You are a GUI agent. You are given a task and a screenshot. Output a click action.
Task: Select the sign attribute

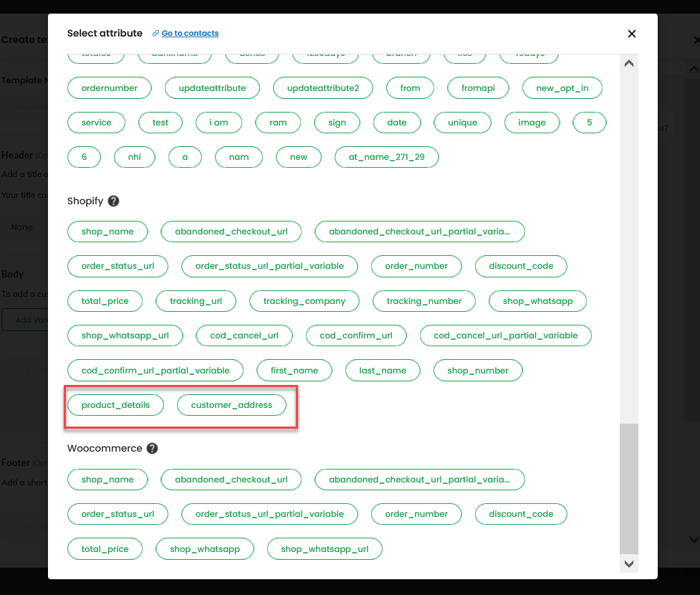point(337,123)
